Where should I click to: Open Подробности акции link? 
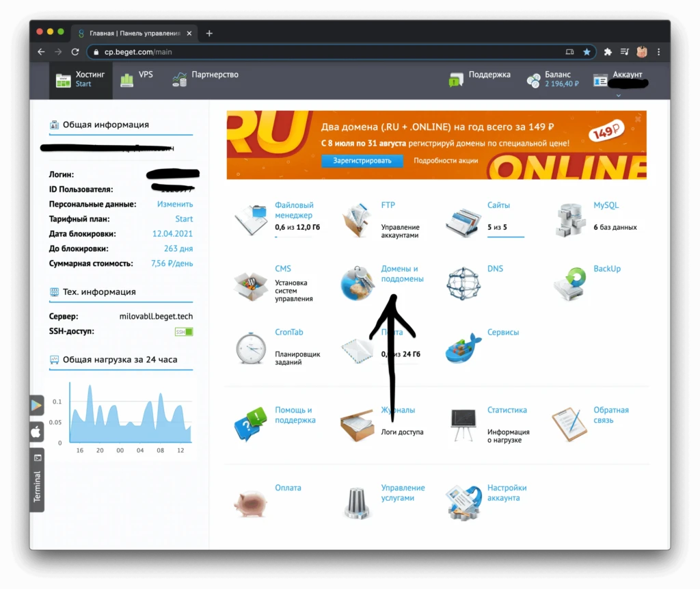click(x=446, y=161)
